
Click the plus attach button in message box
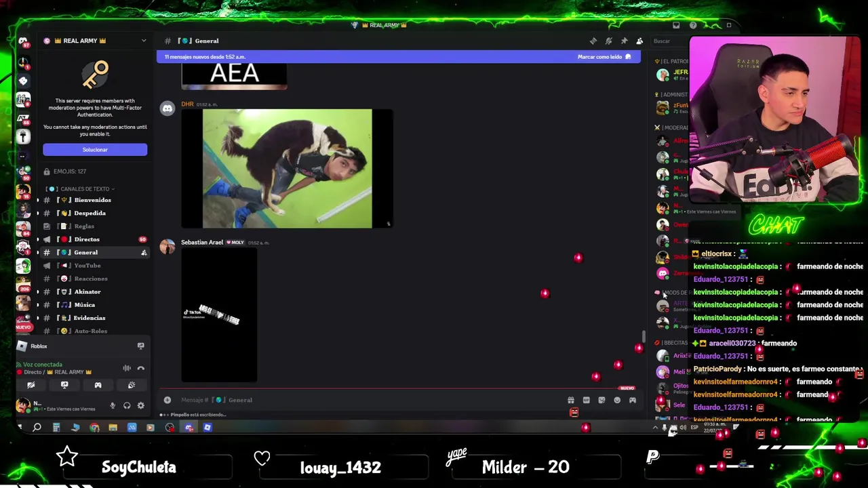[x=167, y=400]
